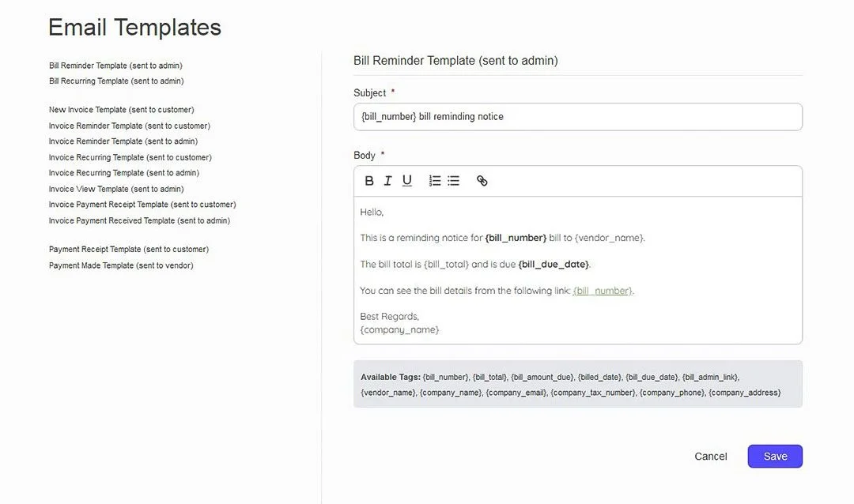854x504 pixels.
Task: Select Payment Receipt Template (sent to customer)
Action: click(x=129, y=250)
